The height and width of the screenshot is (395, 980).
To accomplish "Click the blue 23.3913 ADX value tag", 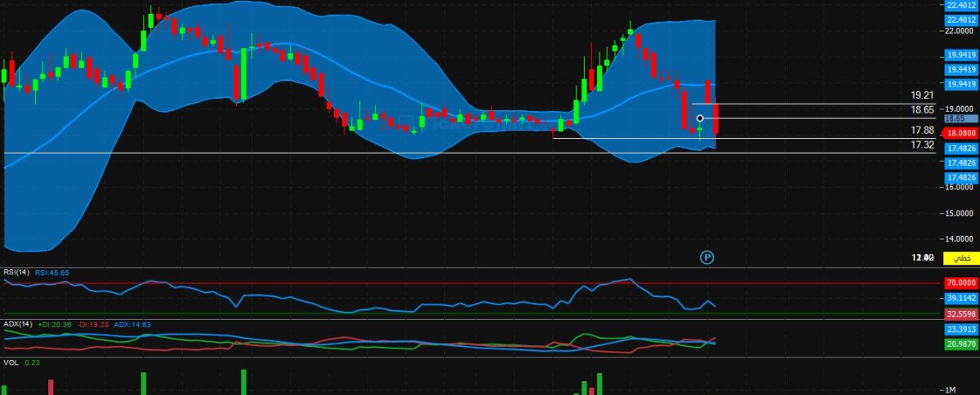I will (x=961, y=330).
